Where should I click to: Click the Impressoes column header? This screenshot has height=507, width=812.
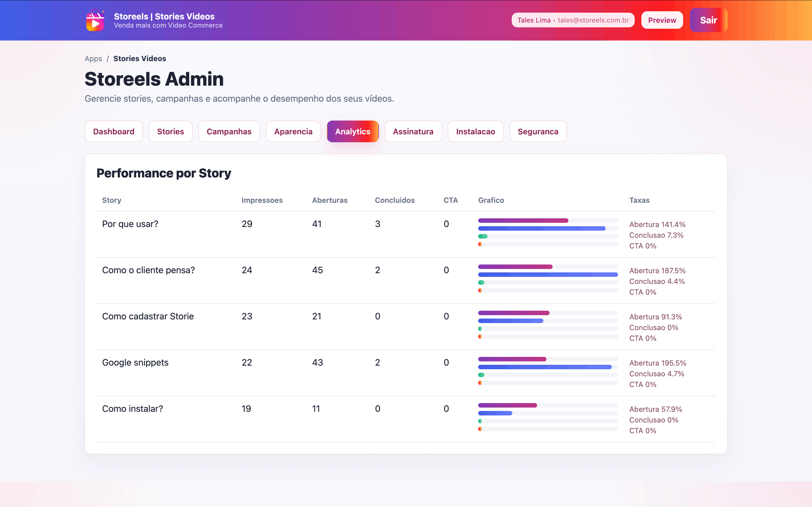262,200
